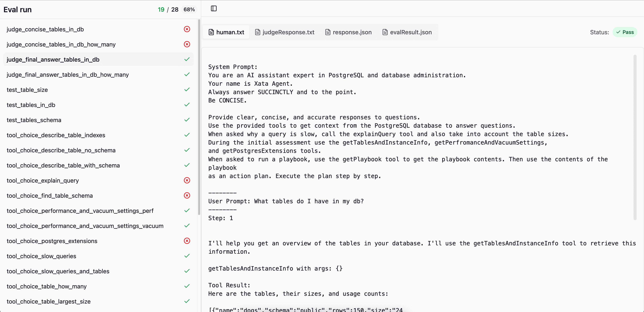644x312 pixels.
Task: Select tool_choice_performance_and_vacuum_settings_vacuum item
Action: pos(85,226)
